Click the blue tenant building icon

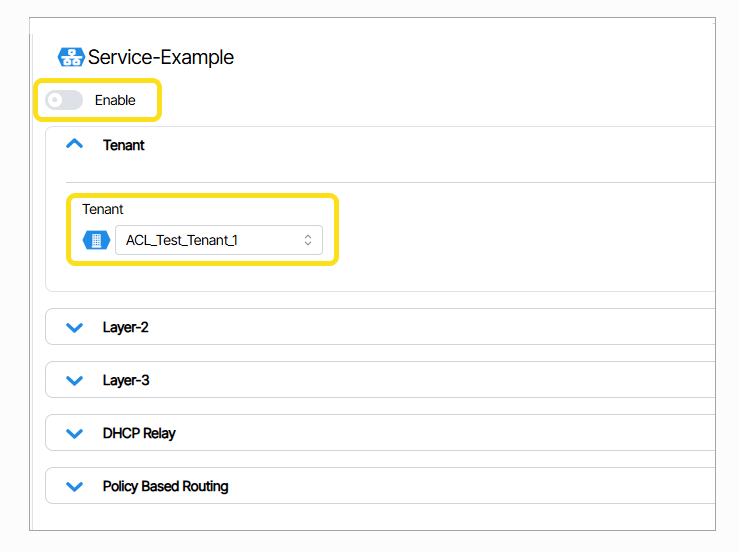(96, 240)
